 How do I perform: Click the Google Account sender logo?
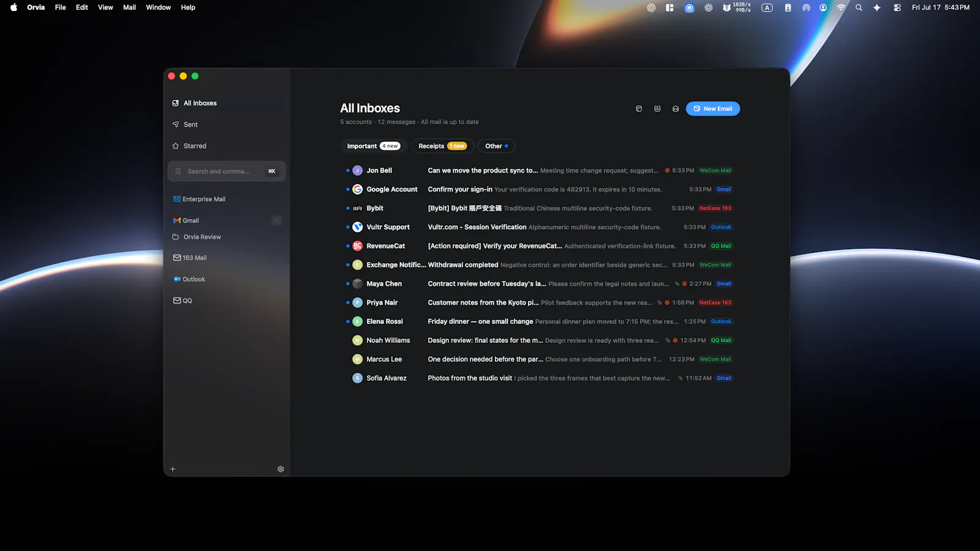point(358,190)
